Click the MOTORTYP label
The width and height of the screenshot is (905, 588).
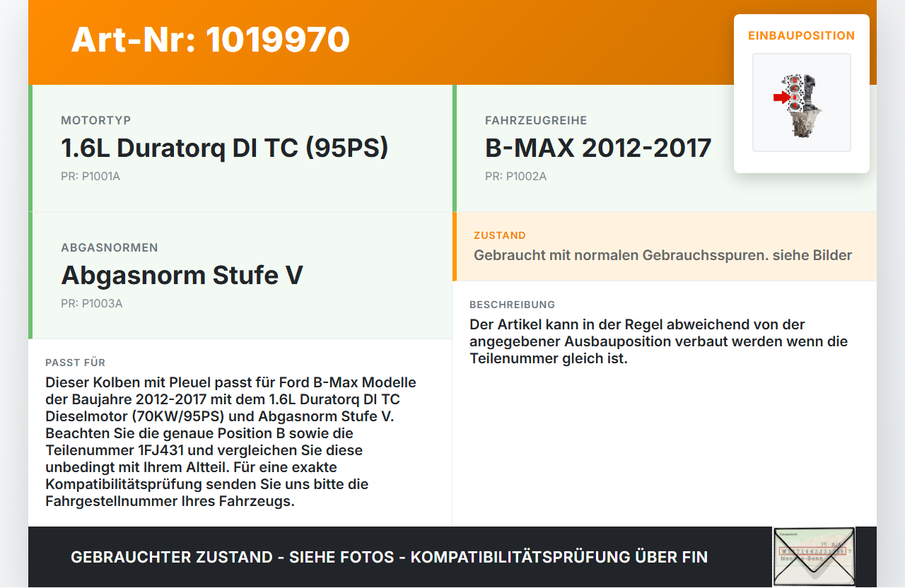click(96, 121)
